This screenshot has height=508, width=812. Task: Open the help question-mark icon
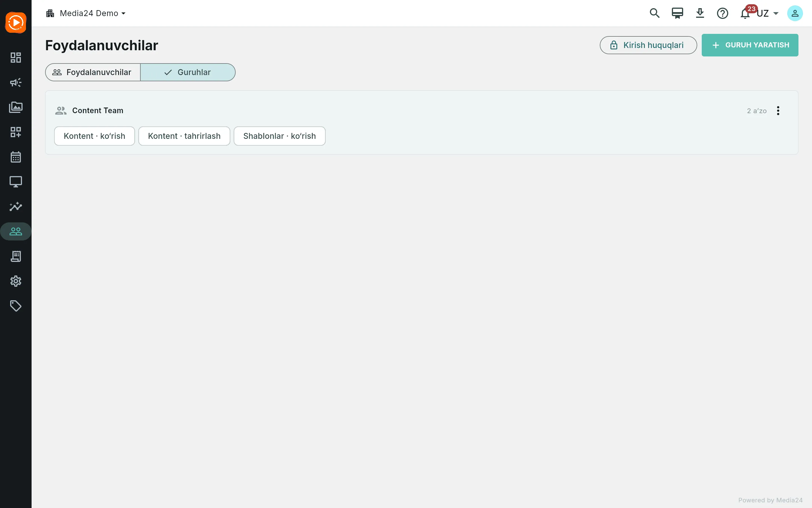[x=722, y=14]
